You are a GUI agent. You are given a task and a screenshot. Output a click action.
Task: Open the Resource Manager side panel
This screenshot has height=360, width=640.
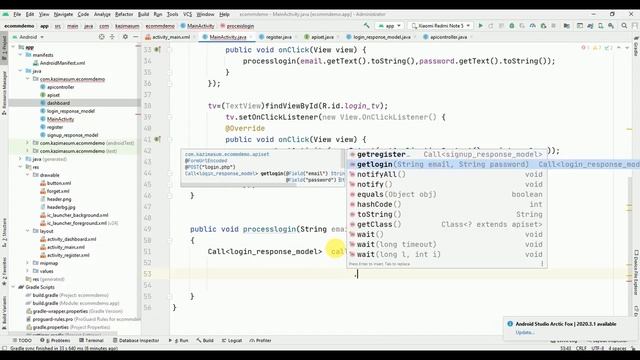click(4, 93)
